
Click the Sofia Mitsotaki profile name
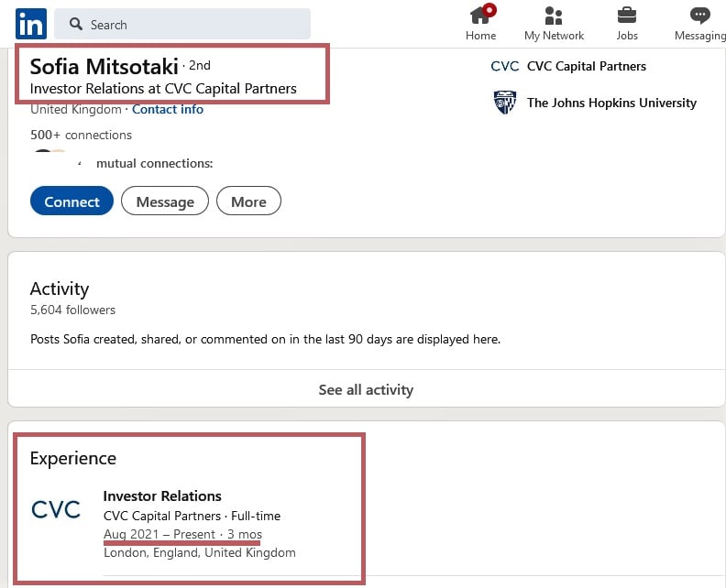click(x=104, y=67)
